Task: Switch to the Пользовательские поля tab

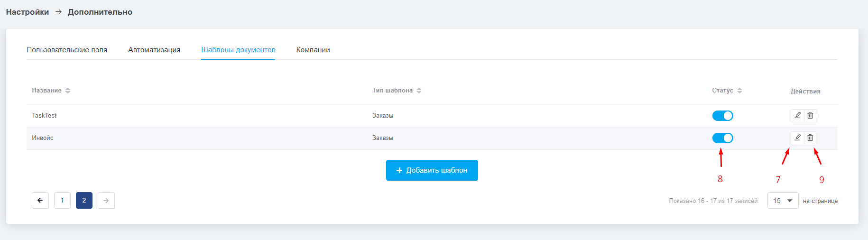Action: coord(67,50)
